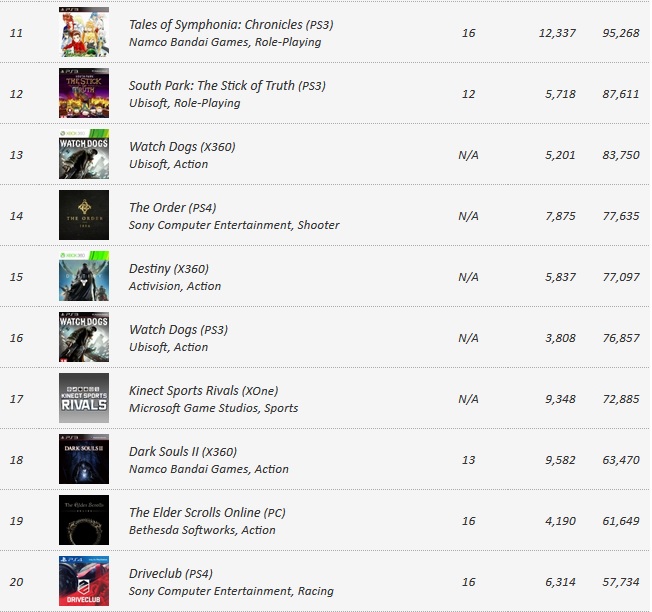The image size is (652, 612).
Task: Click The Order (PS4) game title
Action: coord(173,207)
